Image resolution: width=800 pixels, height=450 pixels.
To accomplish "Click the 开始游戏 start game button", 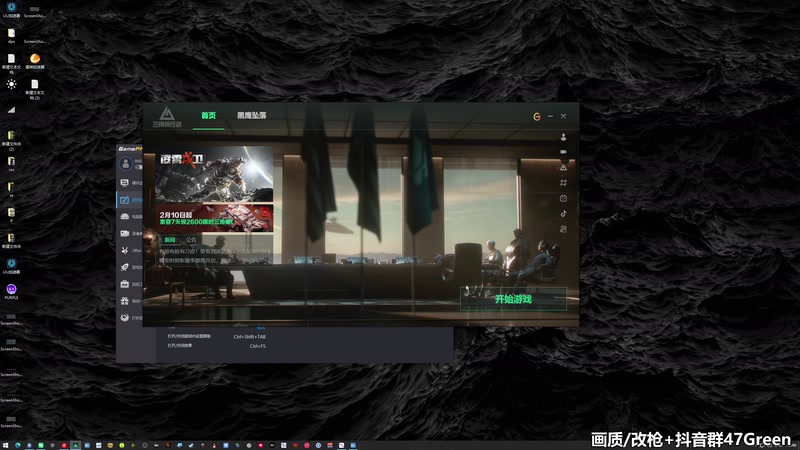I will pyautogui.click(x=513, y=299).
